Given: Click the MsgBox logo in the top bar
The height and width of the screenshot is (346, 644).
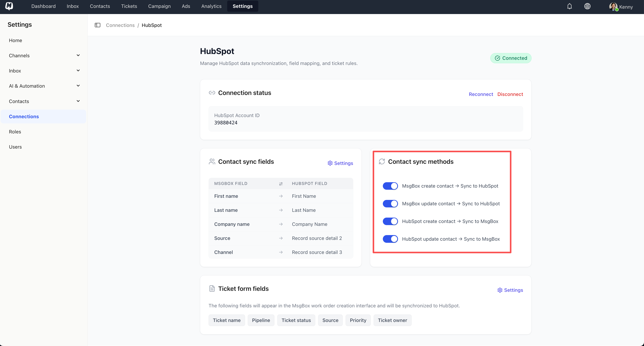Looking at the screenshot, I should 9,6.
